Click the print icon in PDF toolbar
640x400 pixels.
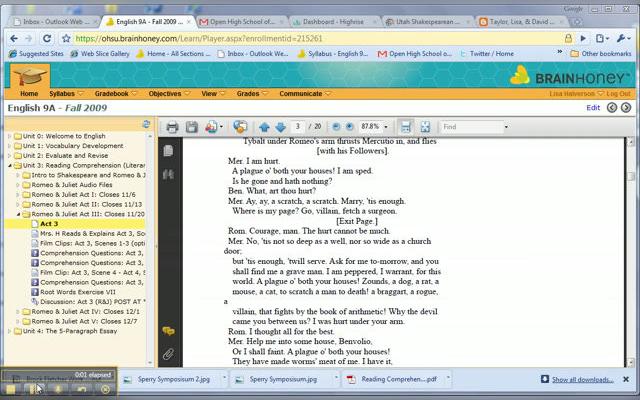172,127
